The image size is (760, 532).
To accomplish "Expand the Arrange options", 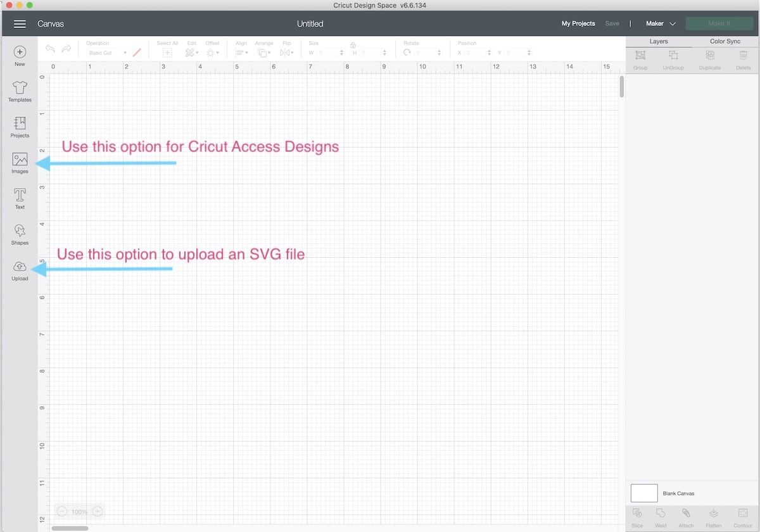I will [263, 53].
